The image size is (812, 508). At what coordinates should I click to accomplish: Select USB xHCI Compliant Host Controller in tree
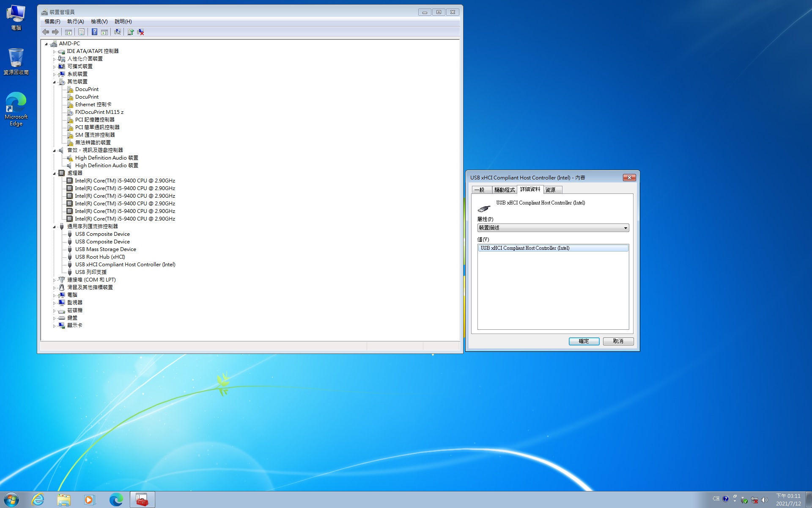[125, 265]
